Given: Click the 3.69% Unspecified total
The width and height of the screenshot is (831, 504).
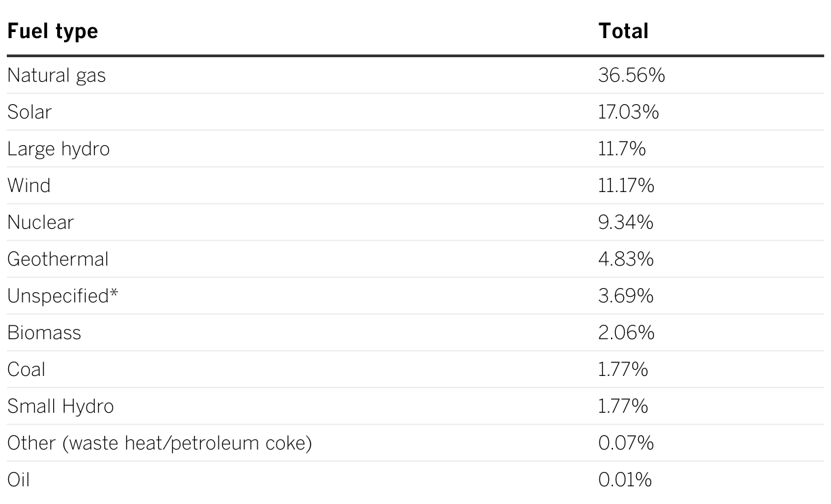Looking at the screenshot, I should point(626,296).
